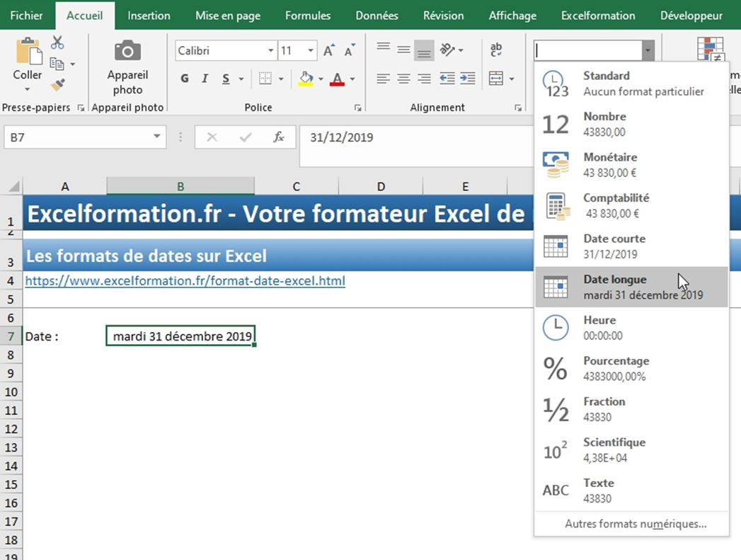
Task: Open Presse-papiers dialog launcher
Action: [x=81, y=108]
